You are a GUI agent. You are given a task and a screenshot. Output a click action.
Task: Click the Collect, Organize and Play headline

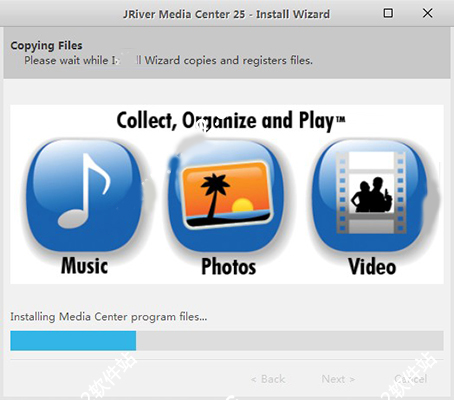pos(231,121)
